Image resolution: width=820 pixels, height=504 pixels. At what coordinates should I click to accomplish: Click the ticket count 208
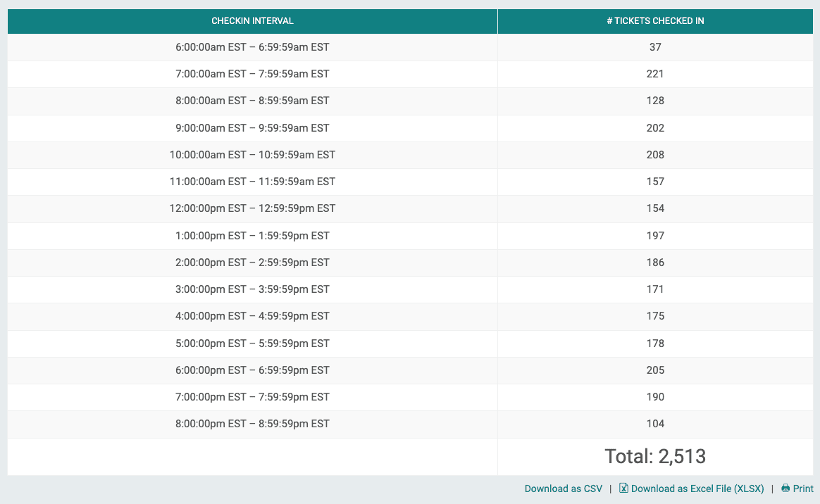coord(655,154)
